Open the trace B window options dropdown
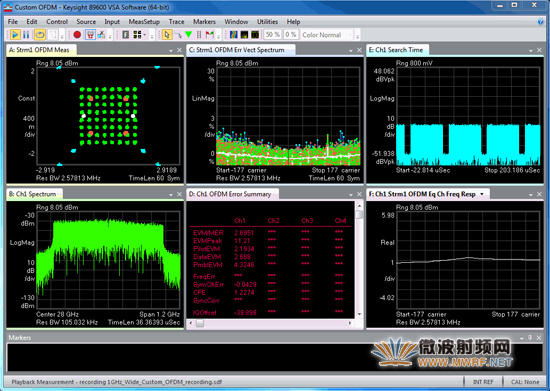Screen dimensions: 550x391 pos(171,195)
